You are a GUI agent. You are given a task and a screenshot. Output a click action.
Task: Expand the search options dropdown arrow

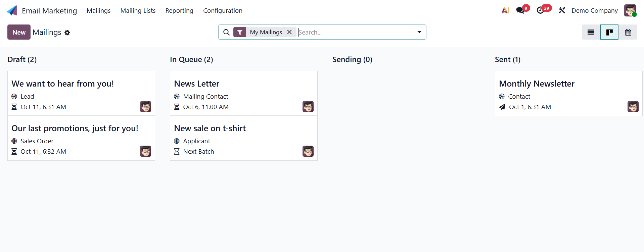pos(419,32)
